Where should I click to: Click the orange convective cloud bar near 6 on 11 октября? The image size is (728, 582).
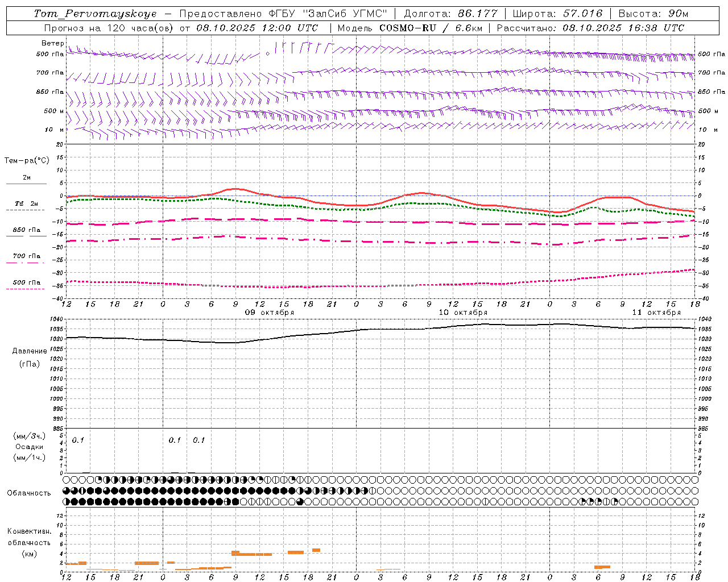click(x=602, y=567)
